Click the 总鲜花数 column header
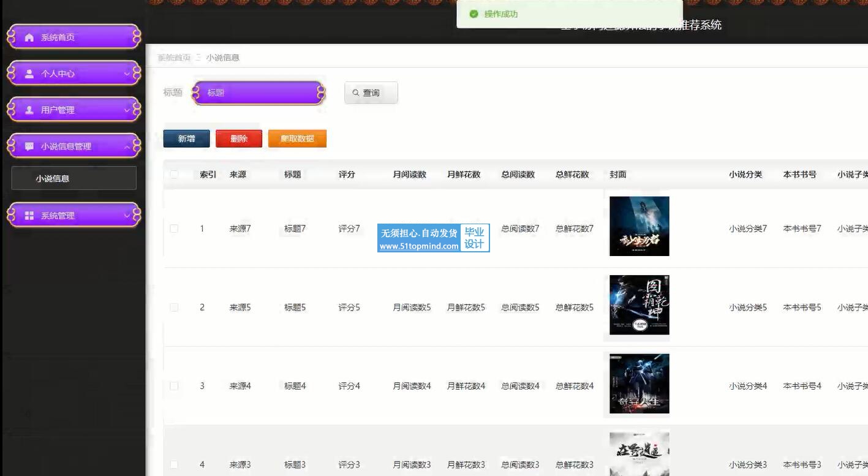 point(572,175)
